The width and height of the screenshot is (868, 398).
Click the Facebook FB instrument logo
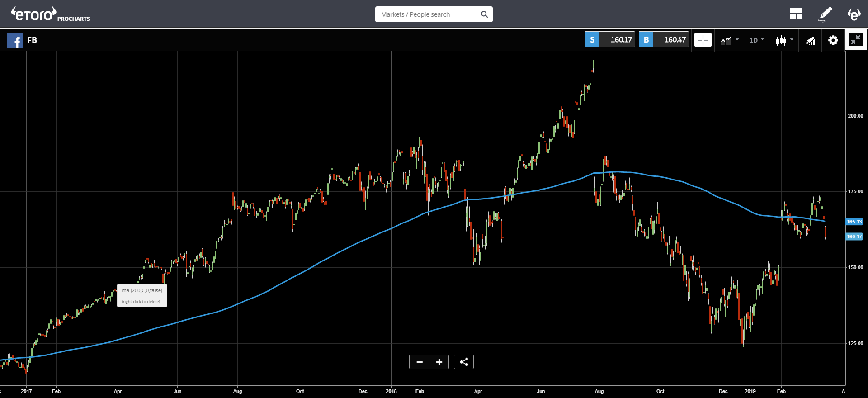pyautogui.click(x=14, y=41)
